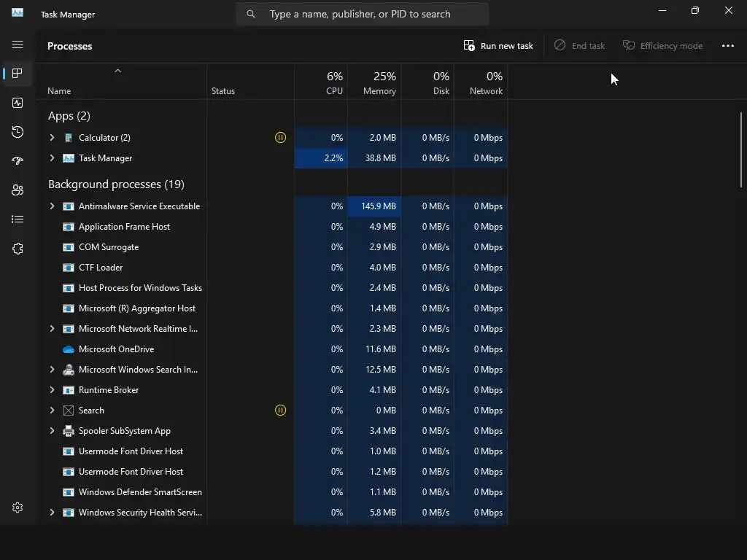This screenshot has width=747, height=560.
Task: Expand the Search process row
Action: click(52, 411)
